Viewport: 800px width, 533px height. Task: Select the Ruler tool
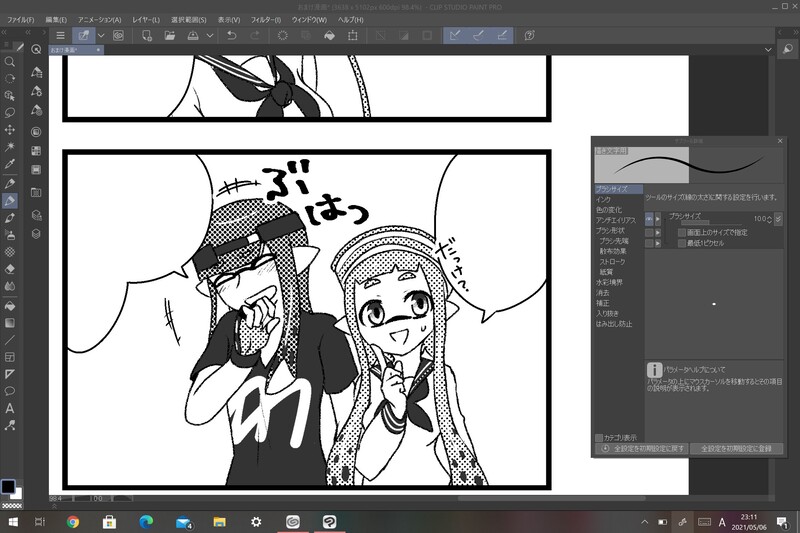(9, 374)
